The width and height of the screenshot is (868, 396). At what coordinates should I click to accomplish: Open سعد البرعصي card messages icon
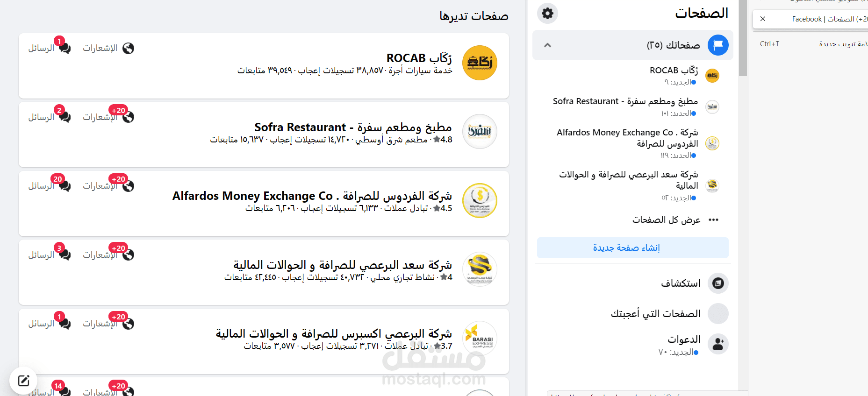pos(65,255)
